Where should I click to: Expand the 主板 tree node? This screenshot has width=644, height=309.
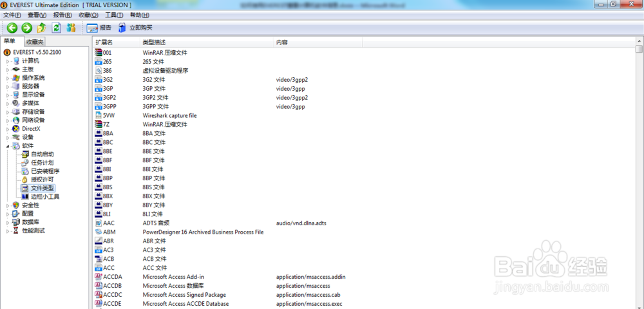pos(7,70)
